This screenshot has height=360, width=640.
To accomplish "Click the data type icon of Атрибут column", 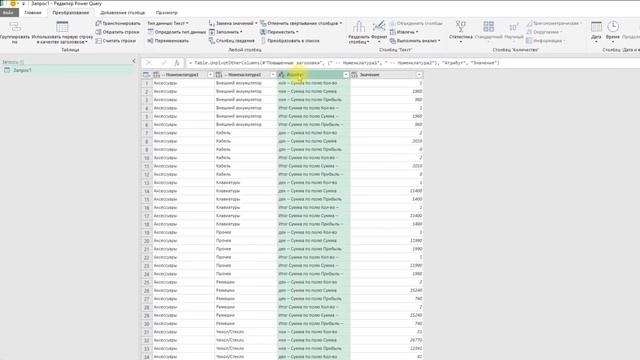I will [281, 75].
